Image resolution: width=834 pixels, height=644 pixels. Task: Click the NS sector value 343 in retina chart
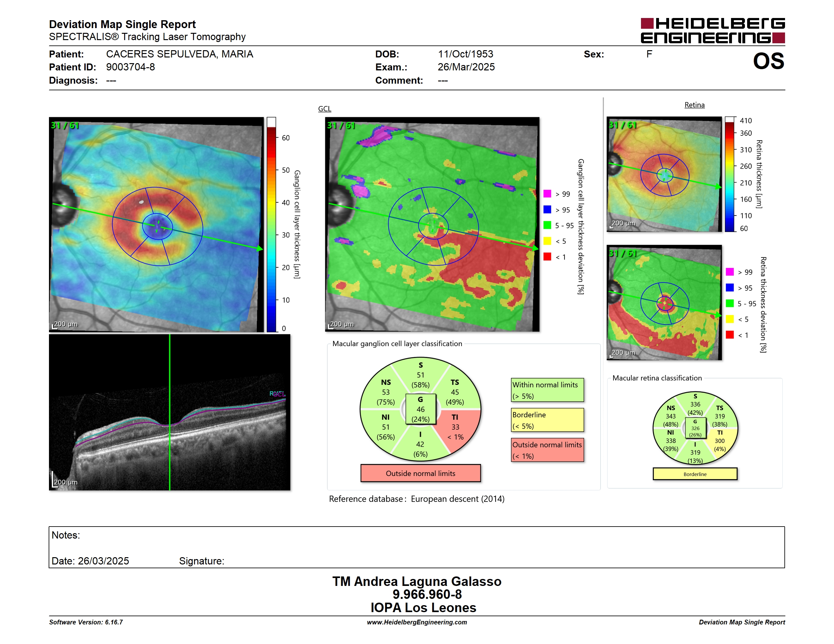pyautogui.click(x=671, y=416)
